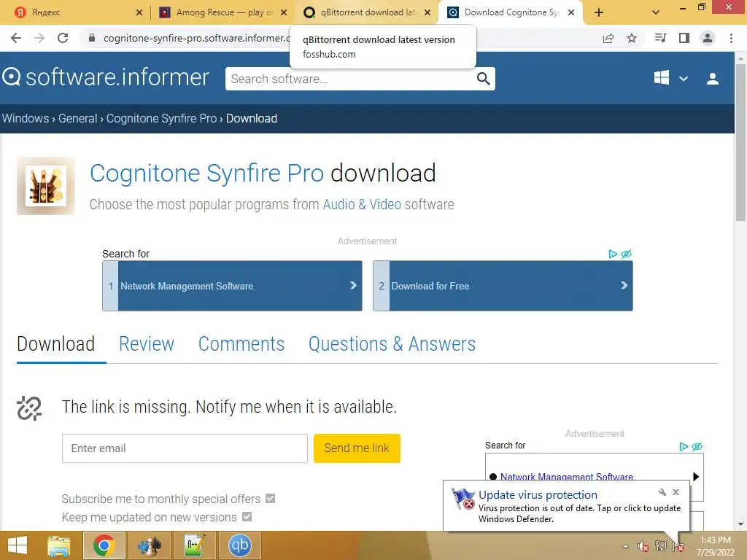Viewport: 747px width, 560px height.
Task: Open Windows Start button
Action: [18, 545]
